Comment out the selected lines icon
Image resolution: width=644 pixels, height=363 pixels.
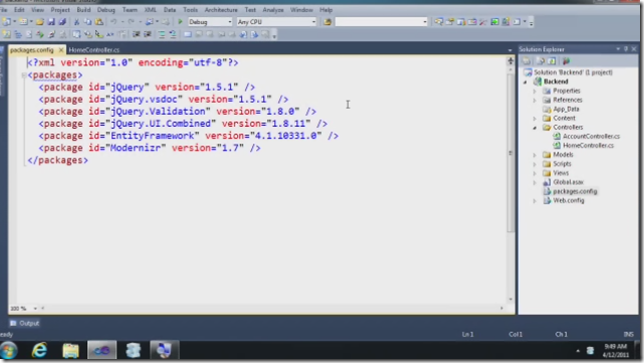[x=162, y=34]
